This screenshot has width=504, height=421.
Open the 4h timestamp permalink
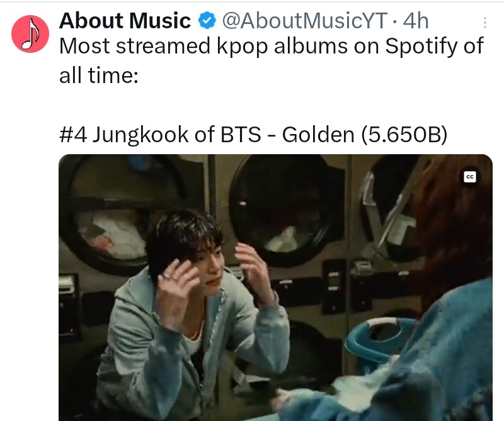pos(416,21)
